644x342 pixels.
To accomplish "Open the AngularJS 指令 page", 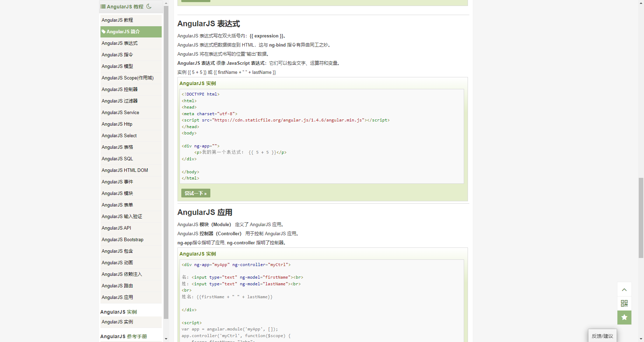I will 117,55.
